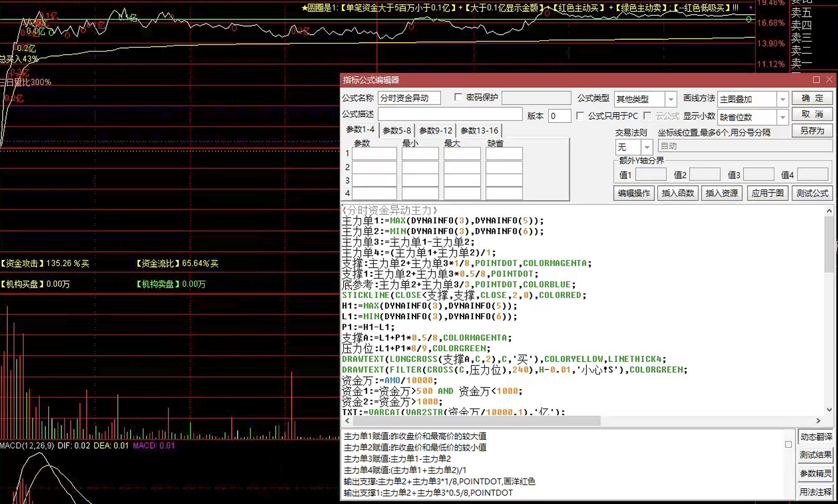838x504 pixels.
Task: Click 公式名称 input field
Action: pyautogui.click(x=409, y=98)
